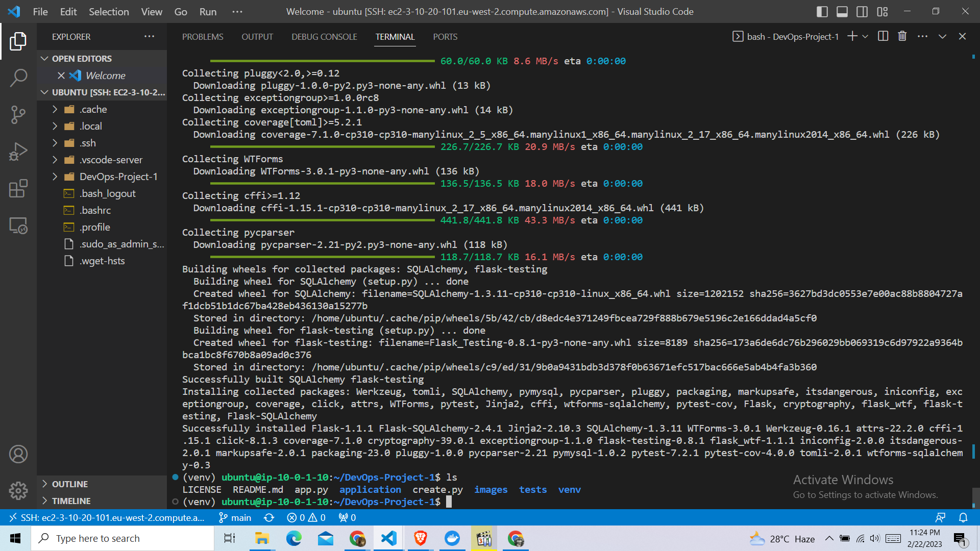The height and width of the screenshot is (551, 980).
Task: Click the Manage gear icon
Action: pyautogui.click(x=18, y=491)
